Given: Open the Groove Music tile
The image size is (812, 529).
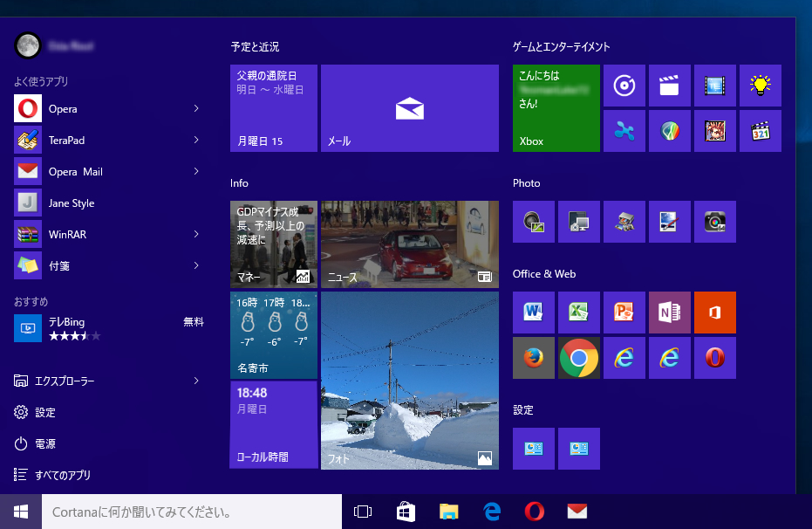Looking at the screenshot, I should (624, 86).
